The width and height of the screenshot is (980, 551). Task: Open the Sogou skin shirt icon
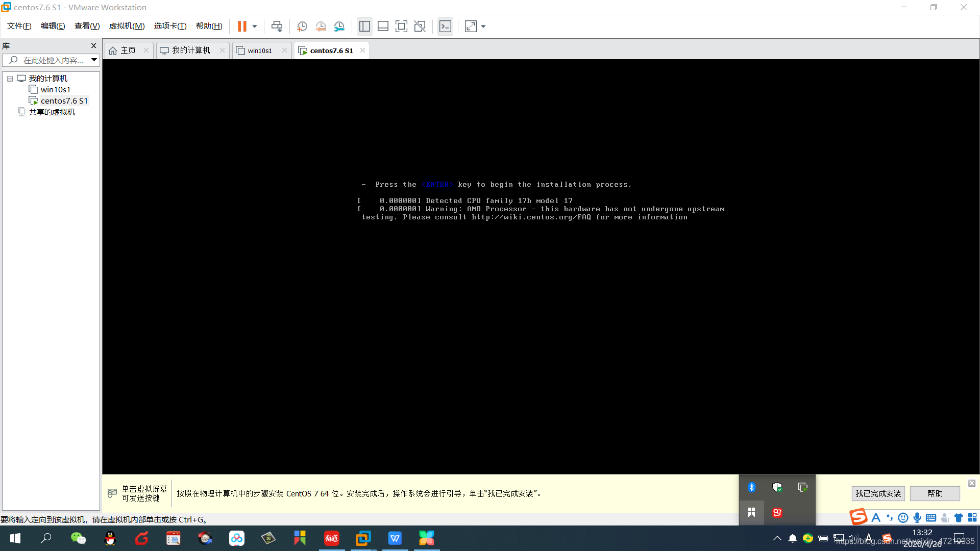(x=959, y=518)
